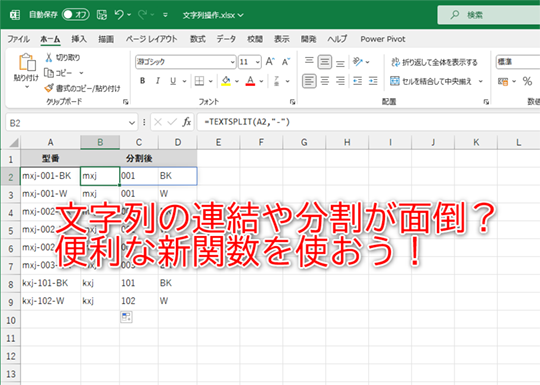
Task: Click 書式のコピー/貼り付け format painter
Action: click(83, 88)
